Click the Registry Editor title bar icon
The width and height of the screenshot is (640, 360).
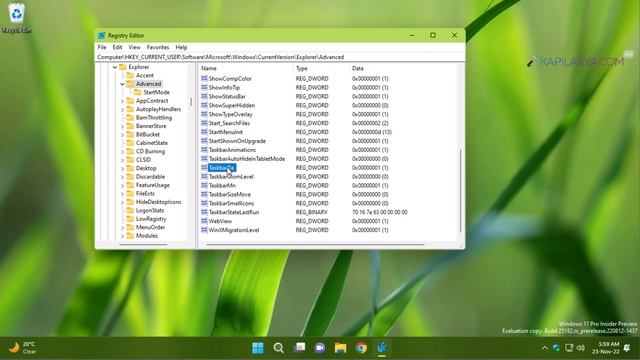tap(102, 36)
